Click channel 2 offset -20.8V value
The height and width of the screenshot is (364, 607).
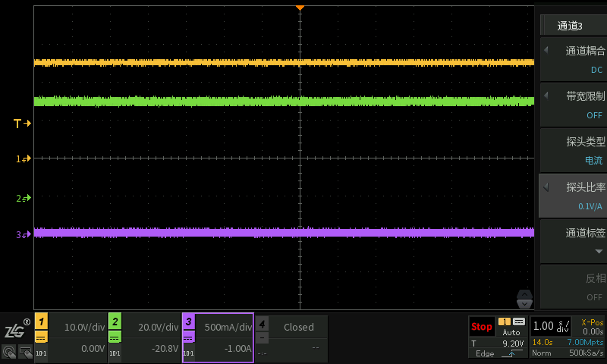click(x=165, y=349)
